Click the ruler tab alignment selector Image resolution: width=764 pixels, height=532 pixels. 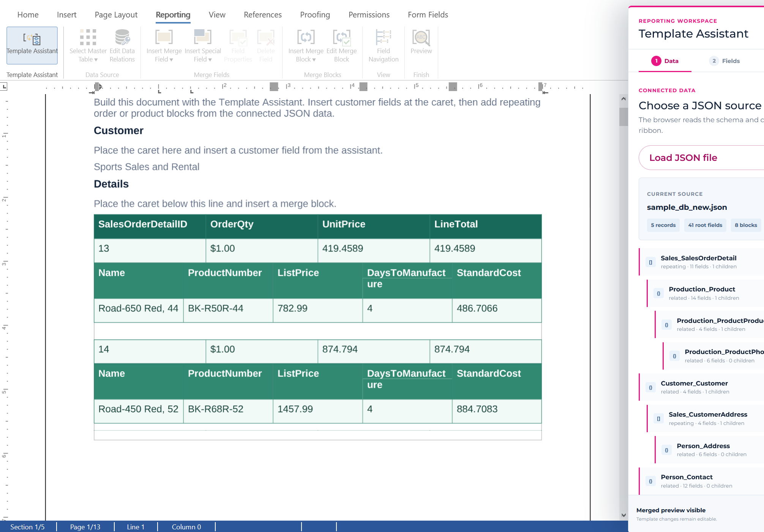pos(4,87)
